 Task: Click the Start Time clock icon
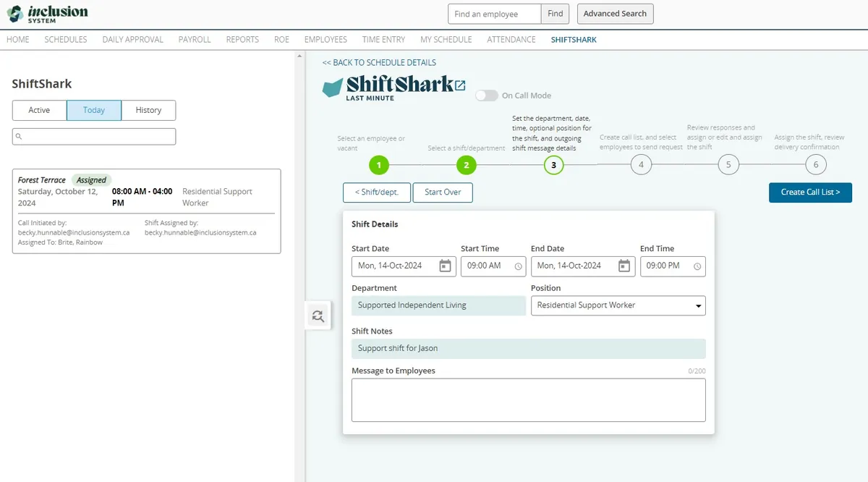(x=517, y=266)
